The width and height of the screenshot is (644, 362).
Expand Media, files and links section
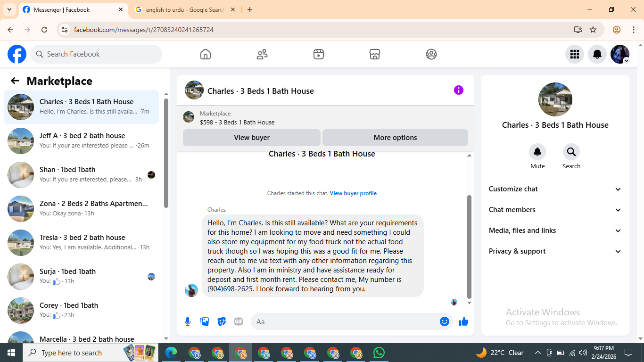coord(555,230)
